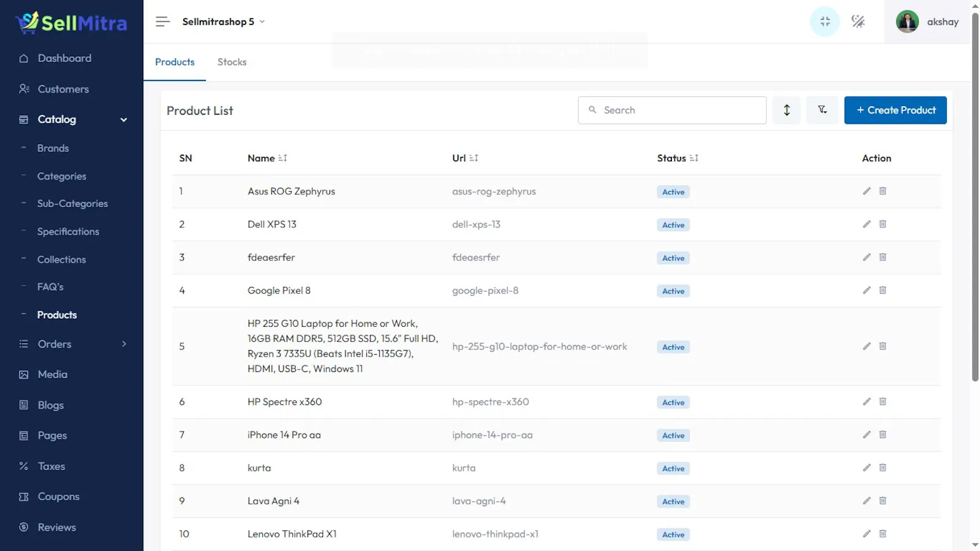Screen dimensions: 980x551
Task: Edit the HP Spectre x360 product
Action: [x=867, y=402]
